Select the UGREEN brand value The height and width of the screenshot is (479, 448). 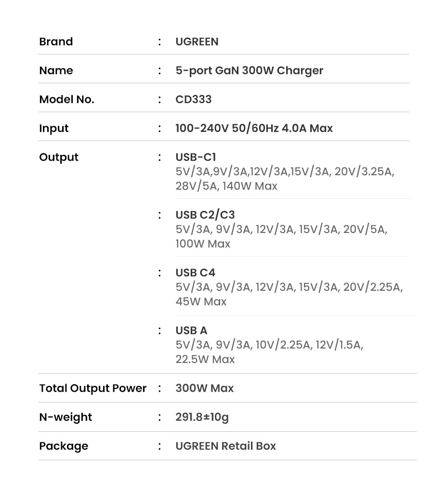pos(197,42)
